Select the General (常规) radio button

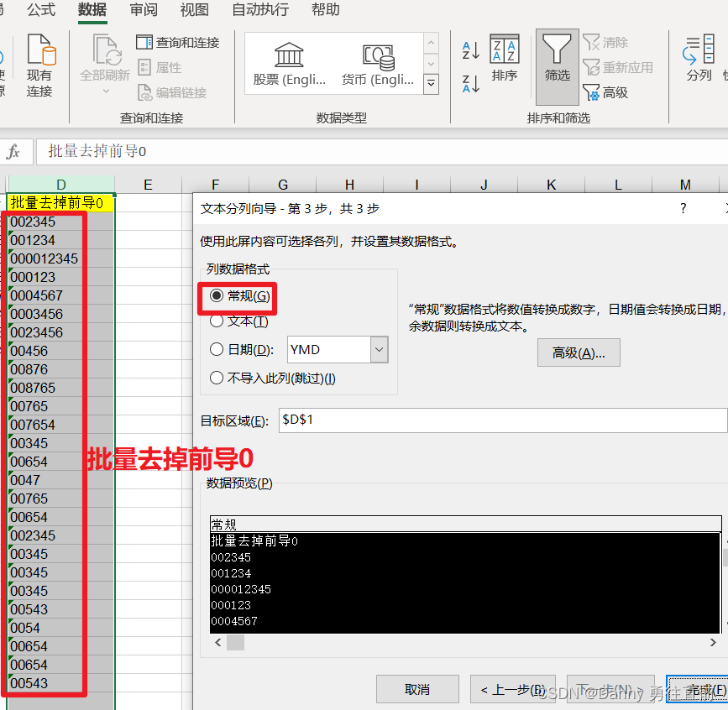tap(217, 295)
